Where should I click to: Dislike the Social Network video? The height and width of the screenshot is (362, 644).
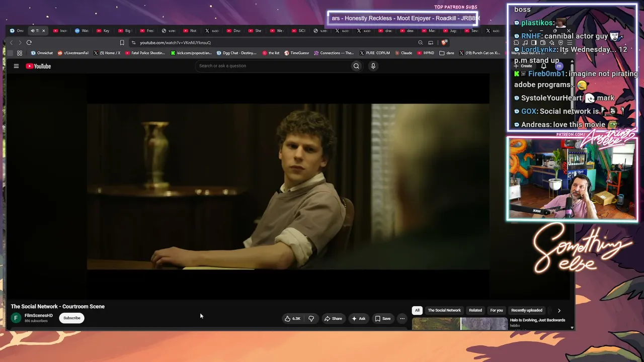point(311,318)
